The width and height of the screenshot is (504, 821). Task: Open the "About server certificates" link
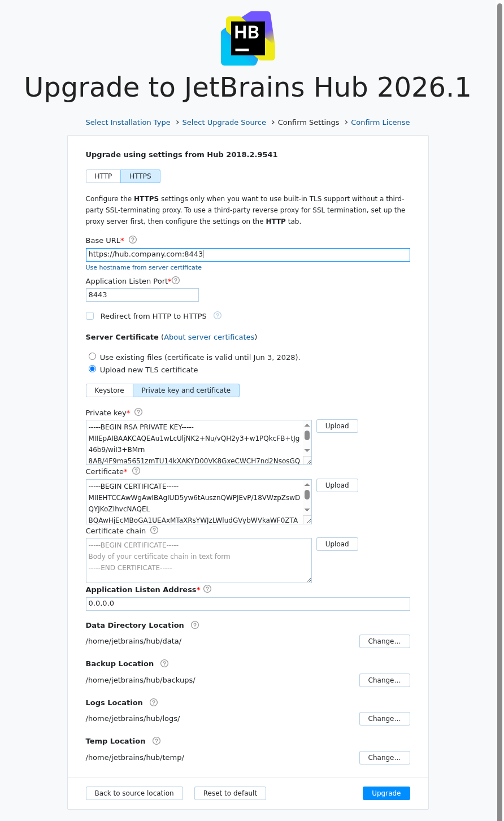tap(209, 337)
